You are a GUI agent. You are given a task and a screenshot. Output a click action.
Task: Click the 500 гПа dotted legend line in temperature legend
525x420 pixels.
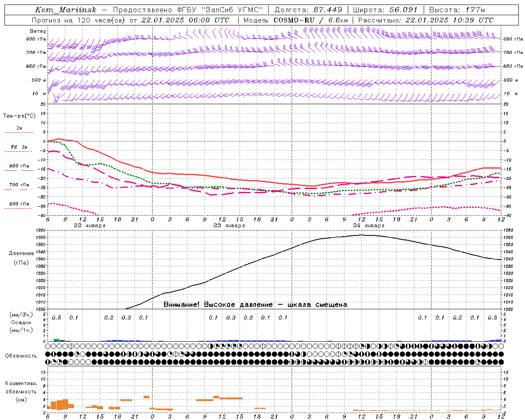[19, 209]
